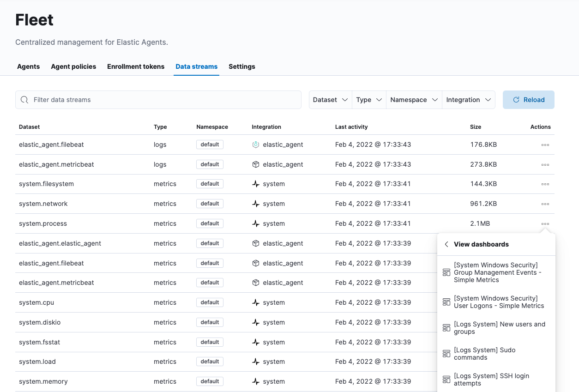
Task: Click the dashboard icon beside SSH login attempts
Action: [x=446, y=379]
